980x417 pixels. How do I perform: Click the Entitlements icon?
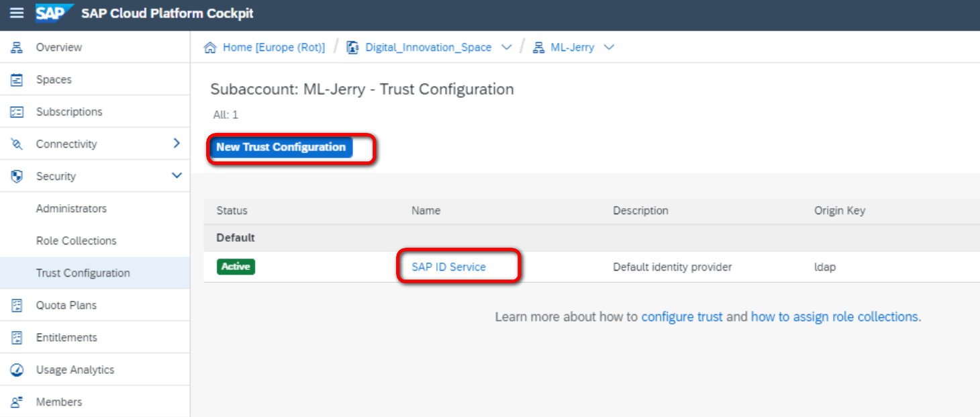pos(17,338)
